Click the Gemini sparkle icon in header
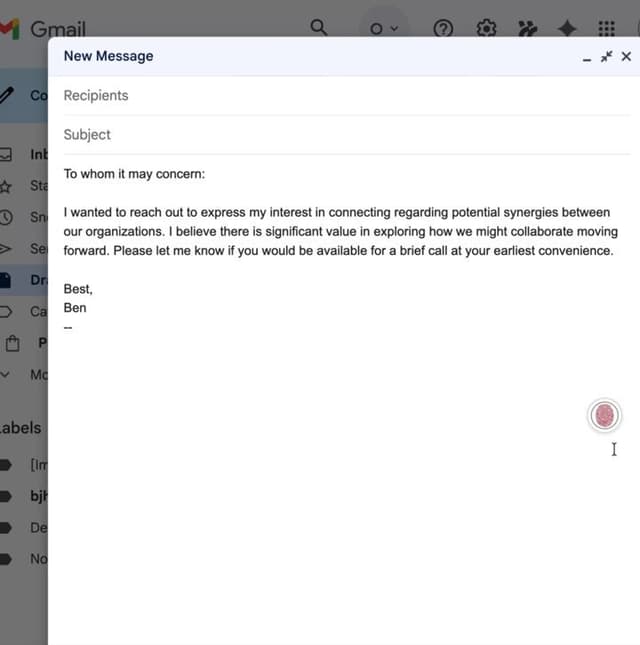This screenshot has height=645, width=640. [x=567, y=29]
